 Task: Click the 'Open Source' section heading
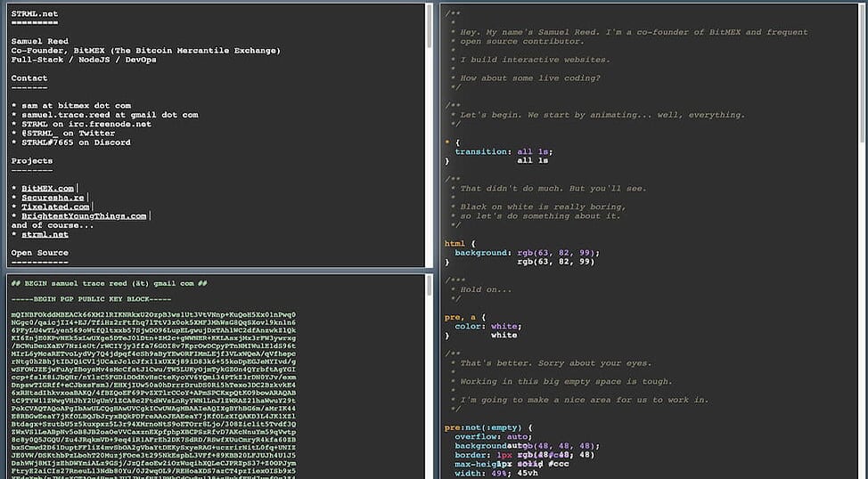coord(40,253)
